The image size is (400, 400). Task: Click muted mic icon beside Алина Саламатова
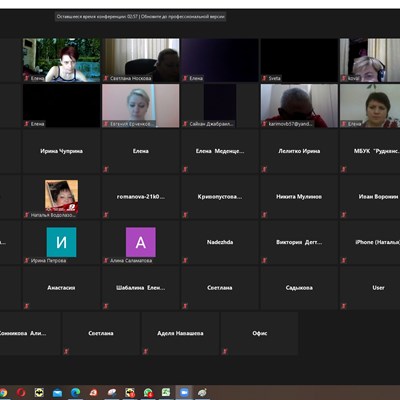[106, 261]
